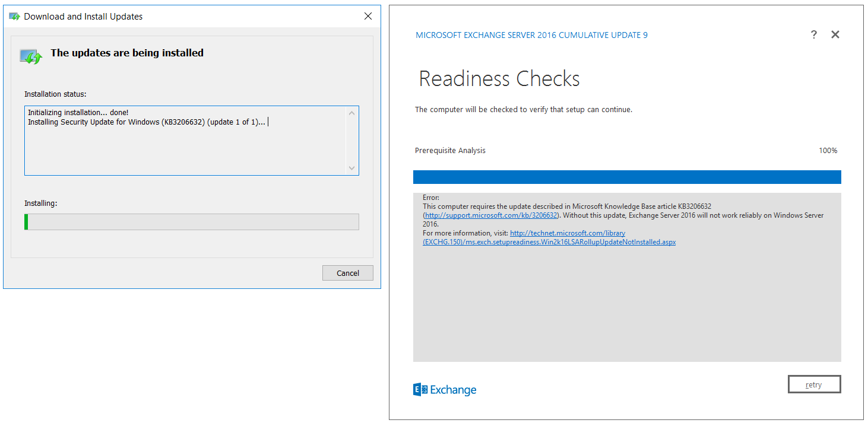868x423 pixels.
Task: Click the Error: label in results
Action: coord(431,198)
